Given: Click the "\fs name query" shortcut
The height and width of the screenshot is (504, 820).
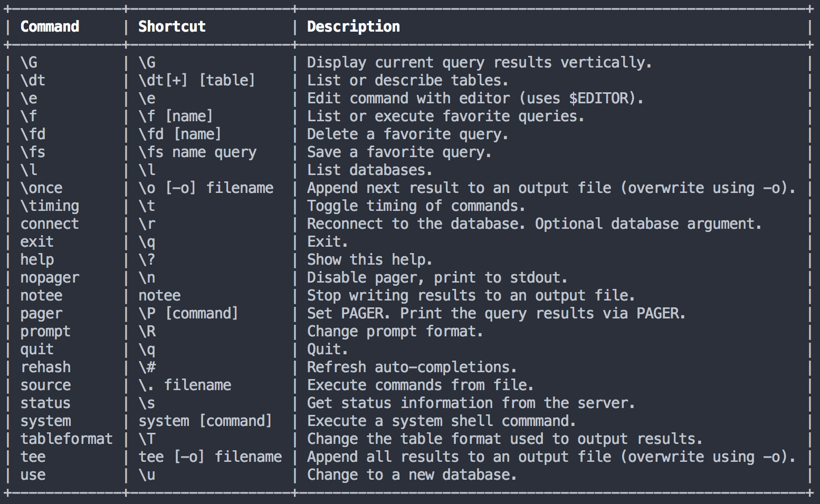Looking at the screenshot, I should click(x=197, y=152).
